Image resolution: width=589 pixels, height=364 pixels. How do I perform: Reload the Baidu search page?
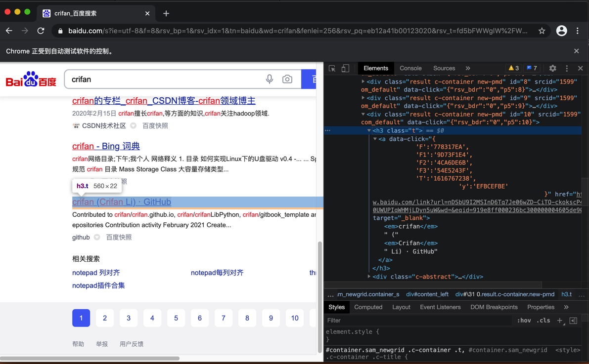click(41, 31)
